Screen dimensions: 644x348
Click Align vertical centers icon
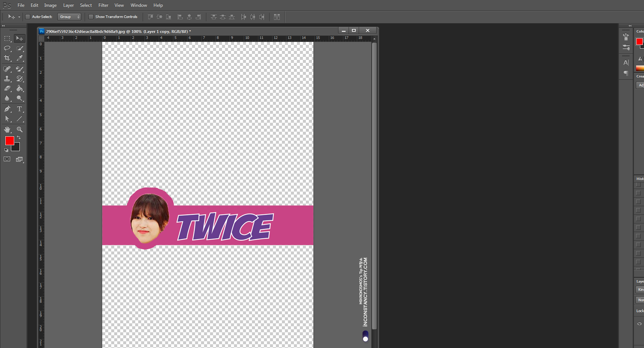coord(160,17)
